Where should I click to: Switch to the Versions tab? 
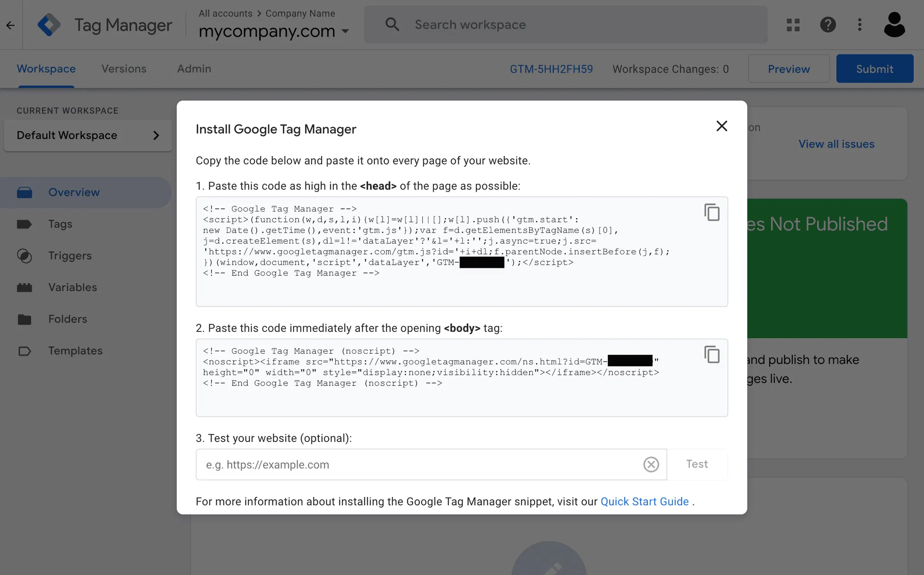tap(124, 69)
